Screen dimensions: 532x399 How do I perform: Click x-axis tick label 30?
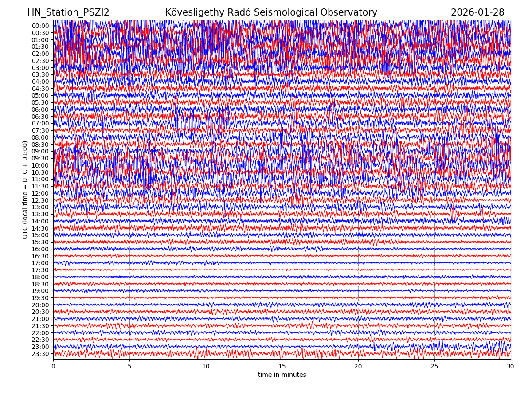point(510,367)
